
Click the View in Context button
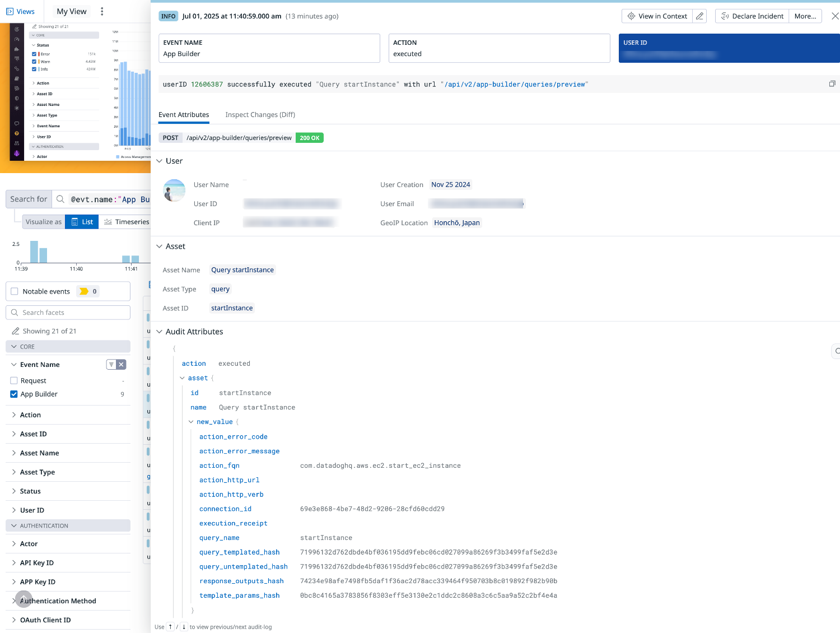pyautogui.click(x=657, y=16)
